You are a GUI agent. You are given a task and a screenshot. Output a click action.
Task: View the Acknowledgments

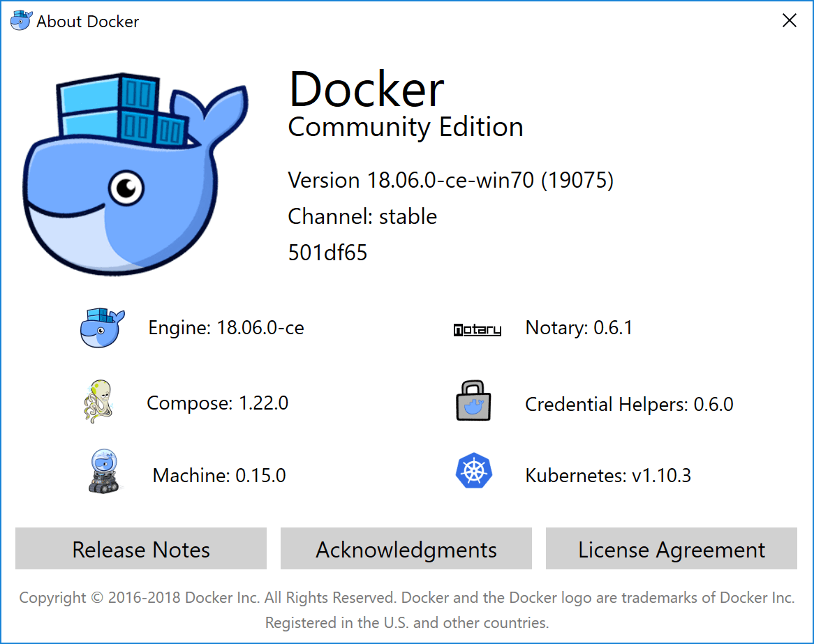click(406, 549)
